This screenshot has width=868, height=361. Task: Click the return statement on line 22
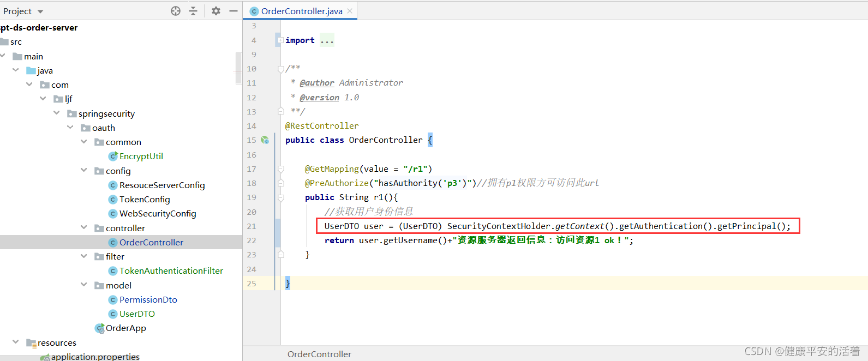click(478, 240)
